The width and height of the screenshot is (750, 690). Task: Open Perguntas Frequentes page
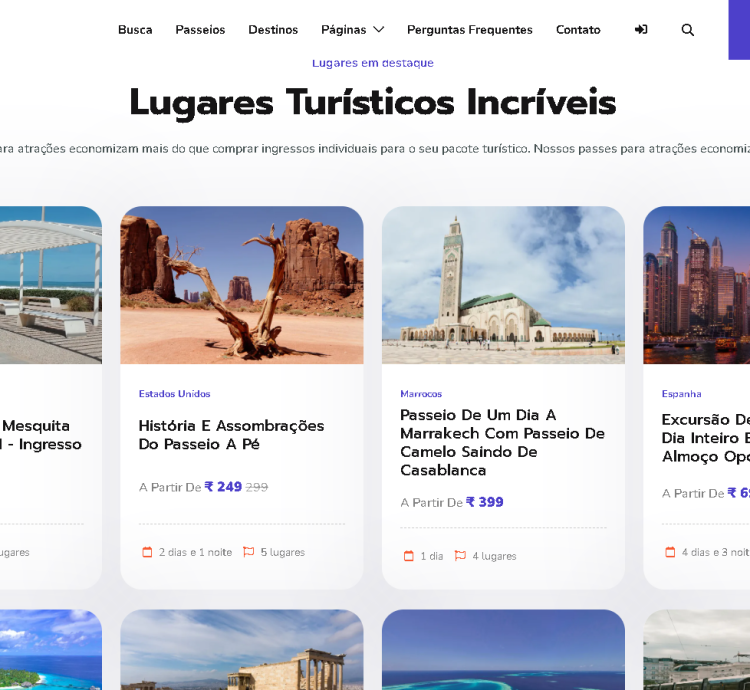pyautogui.click(x=469, y=30)
